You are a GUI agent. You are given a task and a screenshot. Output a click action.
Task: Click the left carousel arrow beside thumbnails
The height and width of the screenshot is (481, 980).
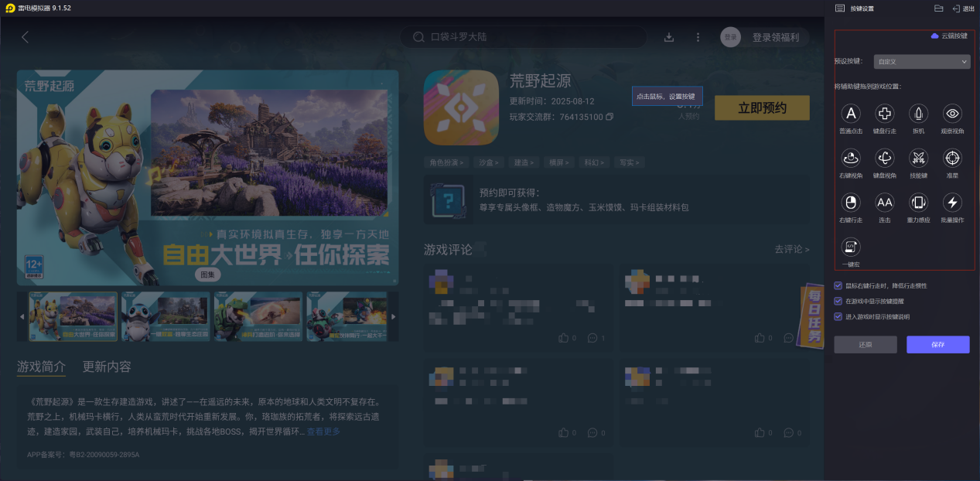point(20,316)
